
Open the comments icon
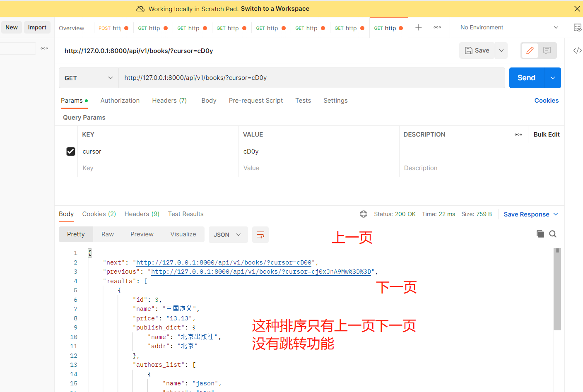click(547, 51)
